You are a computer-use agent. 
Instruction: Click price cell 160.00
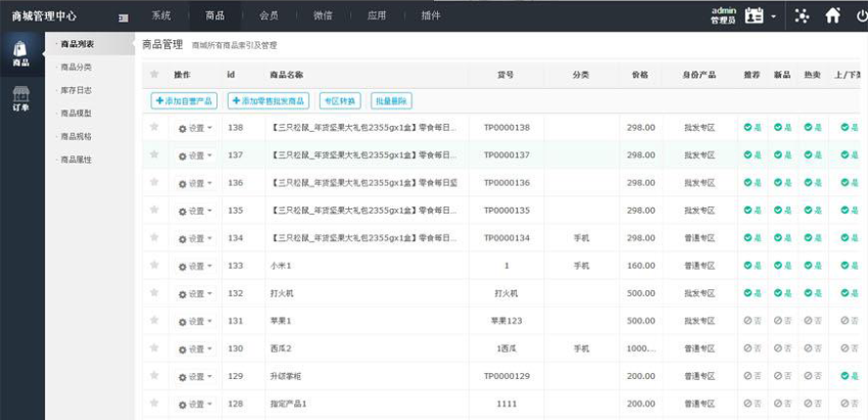641,266
